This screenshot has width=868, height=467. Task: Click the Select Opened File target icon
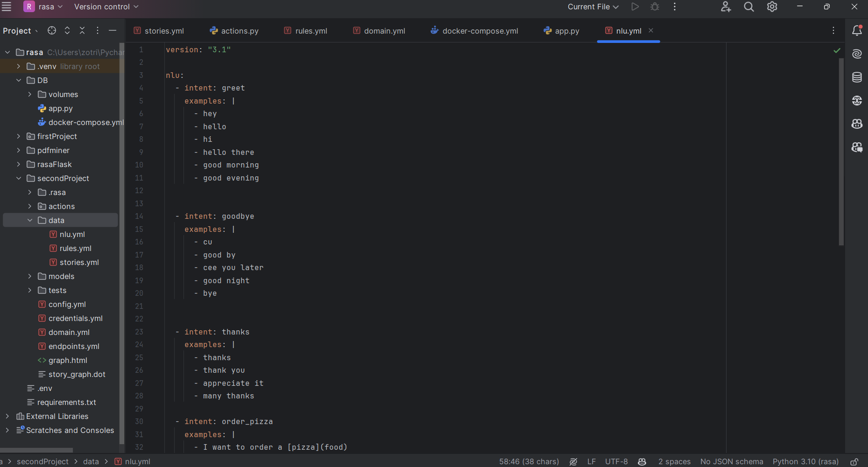tap(52, 31)
